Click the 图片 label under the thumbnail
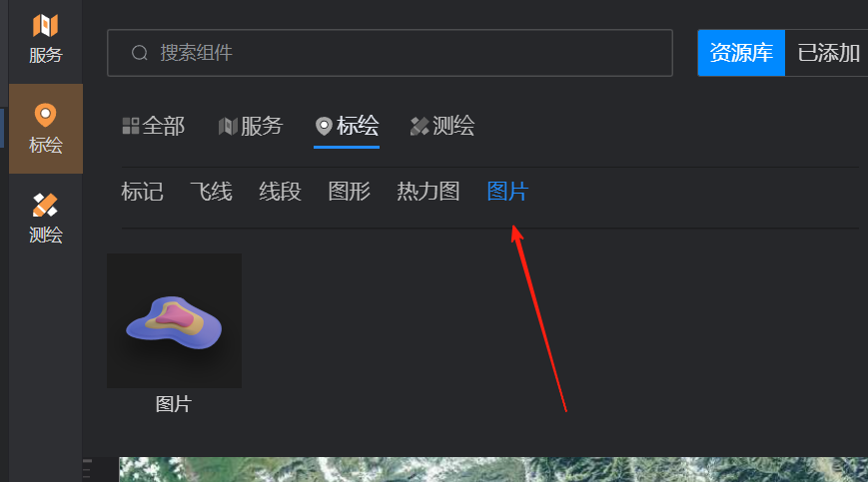Screen dimensions: 868x482 174,404
